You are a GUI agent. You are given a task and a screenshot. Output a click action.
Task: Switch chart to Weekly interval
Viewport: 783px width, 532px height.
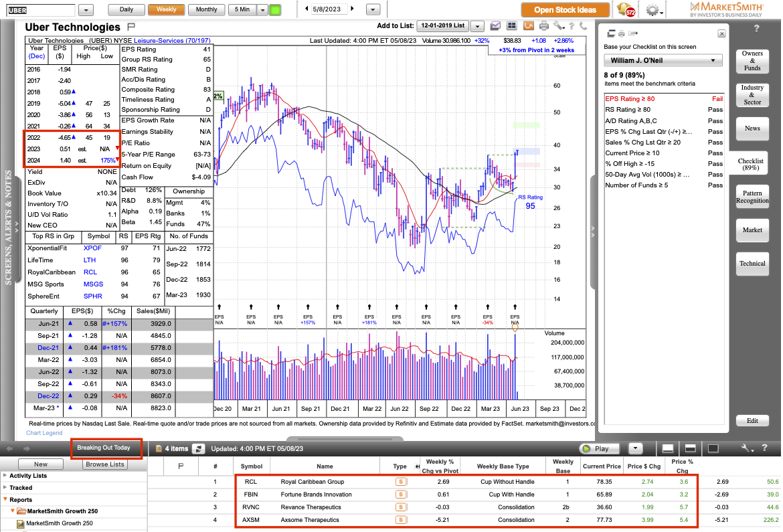click(x=166, y=9)
